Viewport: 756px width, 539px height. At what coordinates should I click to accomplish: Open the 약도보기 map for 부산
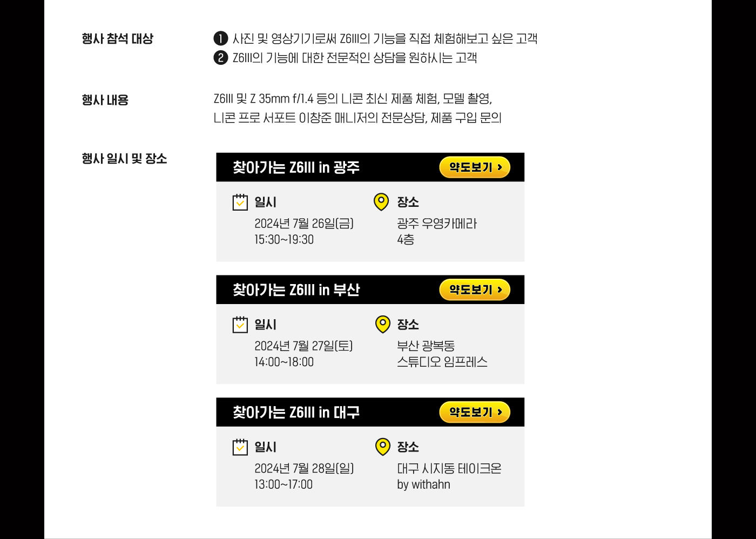[x=475, y=290]
